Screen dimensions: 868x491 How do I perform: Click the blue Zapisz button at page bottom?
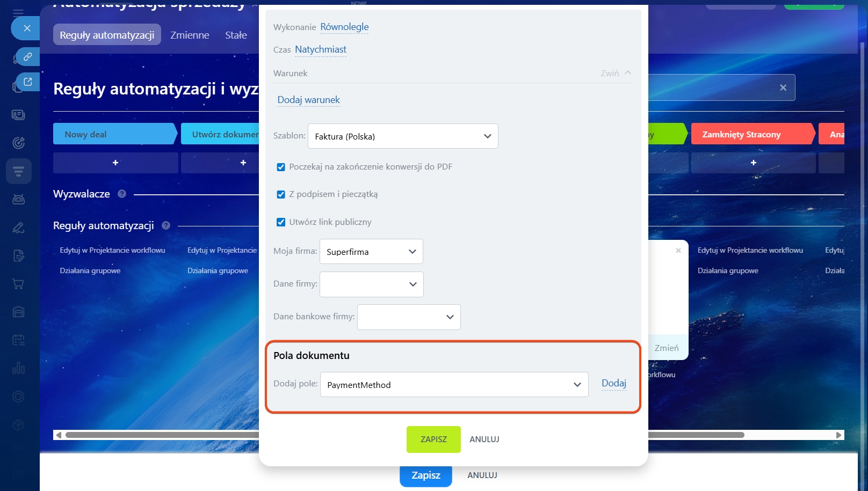[426, 475]
